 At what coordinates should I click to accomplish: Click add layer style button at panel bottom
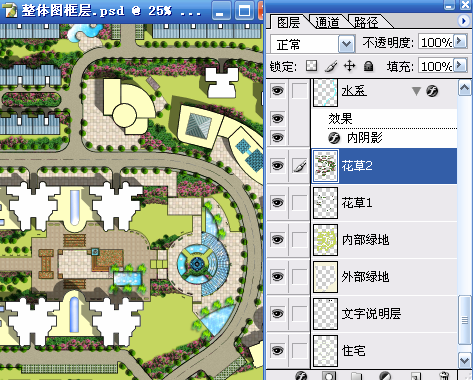tap(301, 376)
